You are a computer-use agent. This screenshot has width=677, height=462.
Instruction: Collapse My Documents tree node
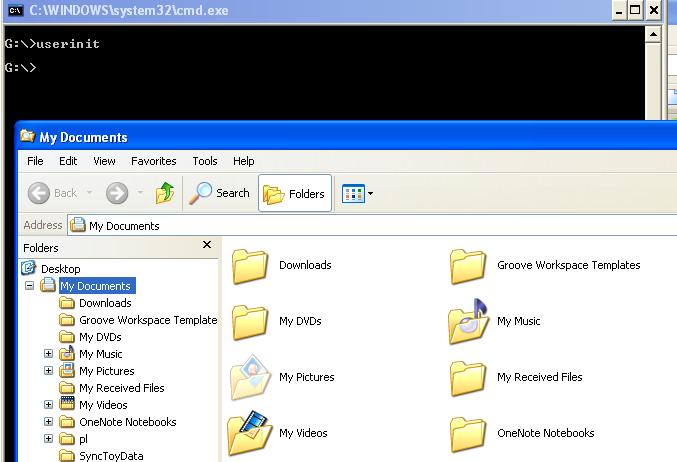point(29,285)
